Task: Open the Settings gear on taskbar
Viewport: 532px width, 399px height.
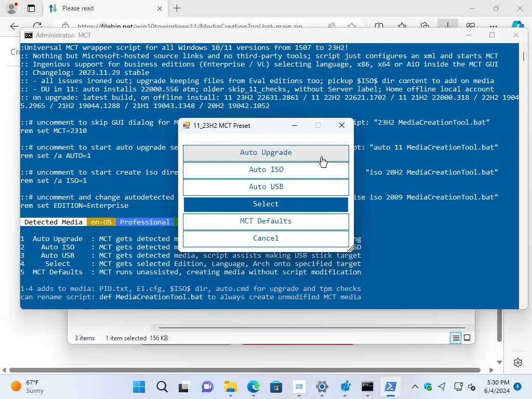Action: pyautogui.click(x=322, y=387)
